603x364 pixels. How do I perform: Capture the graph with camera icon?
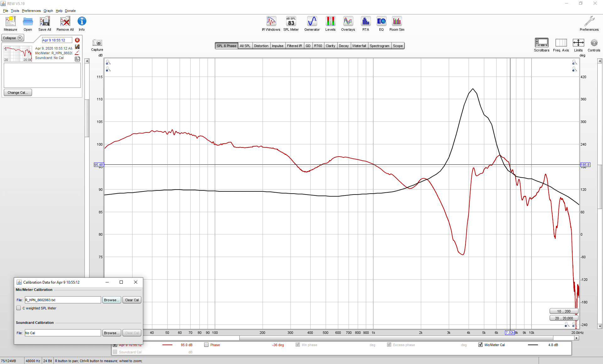(x=97, y=45)
